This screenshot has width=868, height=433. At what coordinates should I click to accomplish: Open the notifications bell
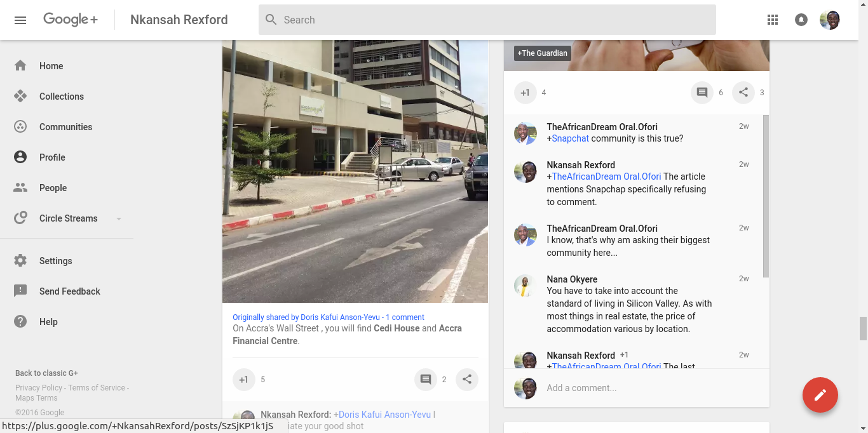801,20
